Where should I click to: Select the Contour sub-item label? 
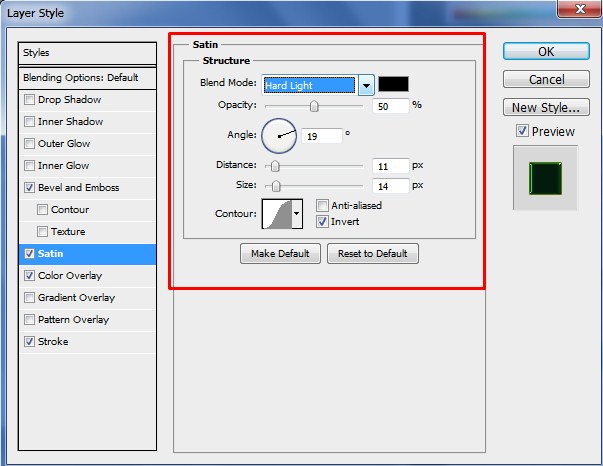[x=70, y=210]
